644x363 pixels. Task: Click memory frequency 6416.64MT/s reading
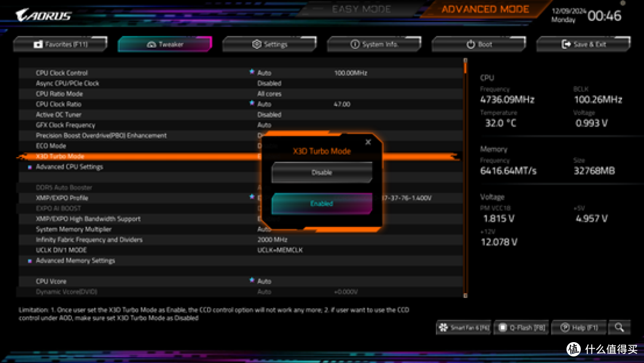pyautogui.click(x=509, y=171)
